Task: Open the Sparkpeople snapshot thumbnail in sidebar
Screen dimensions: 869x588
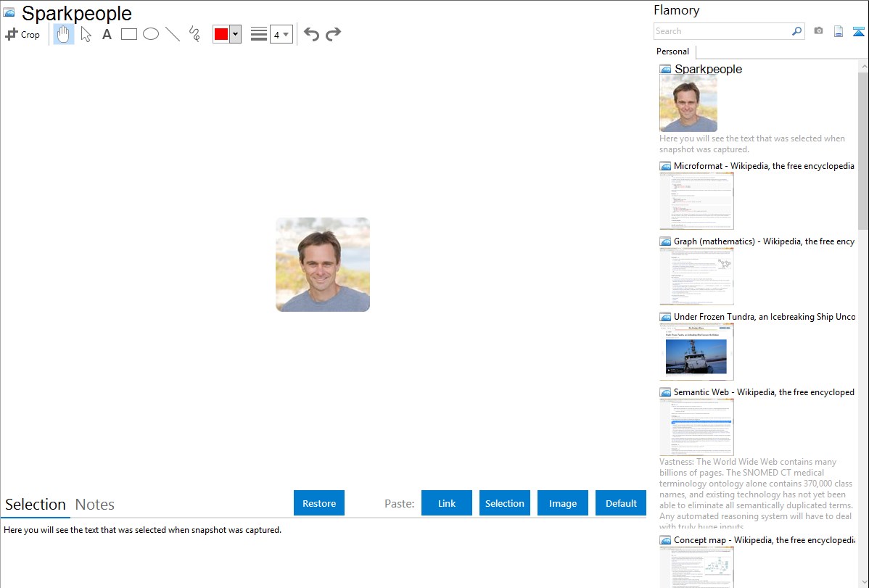Action: click(688, 104)
